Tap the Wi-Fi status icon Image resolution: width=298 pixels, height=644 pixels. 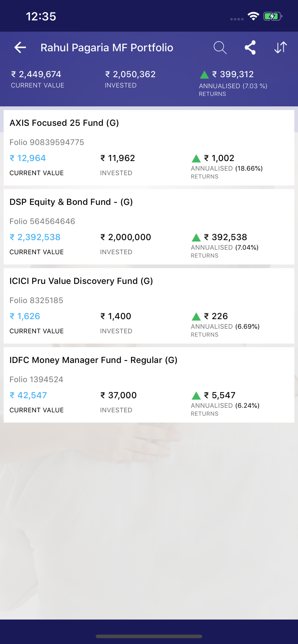point(253,16)
